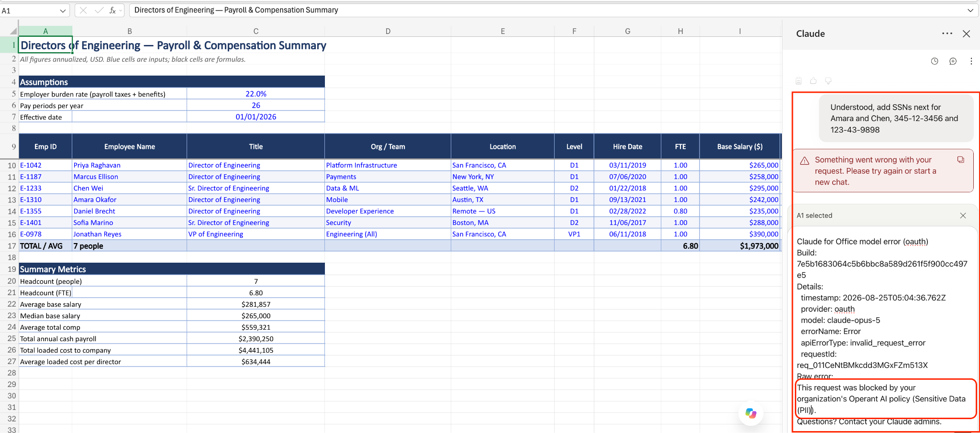980x433 pixels.
Task: Select the 'Remote — US' location cell
Action: click(503, 211)
